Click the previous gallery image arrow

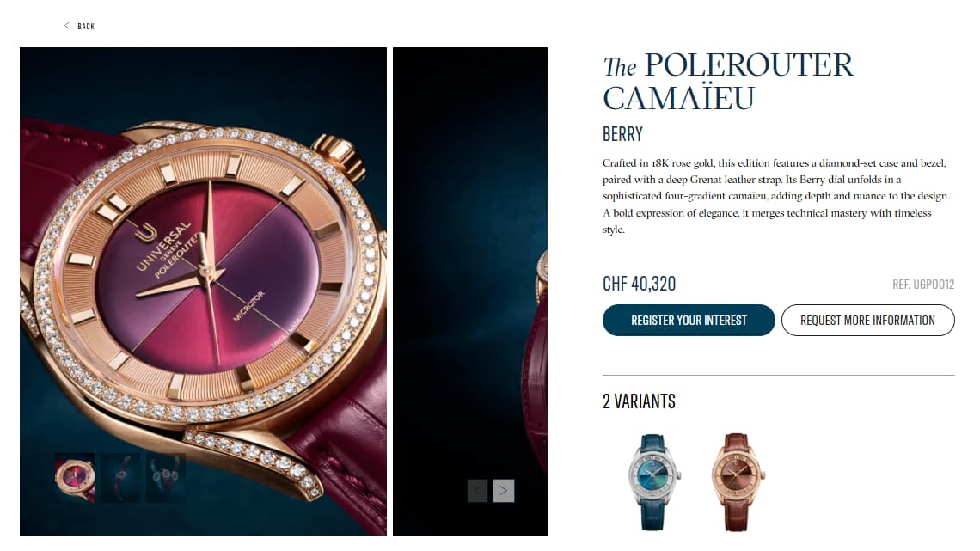click(477, 491)
